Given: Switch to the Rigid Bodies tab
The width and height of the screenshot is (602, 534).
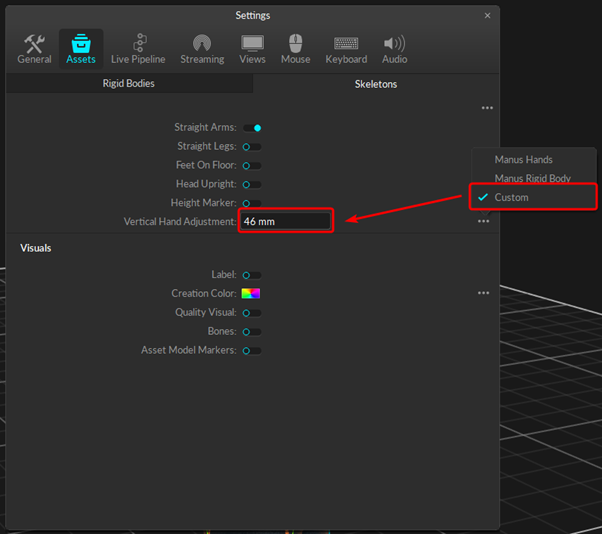Looking at the screenshot, I should point(129,84).
